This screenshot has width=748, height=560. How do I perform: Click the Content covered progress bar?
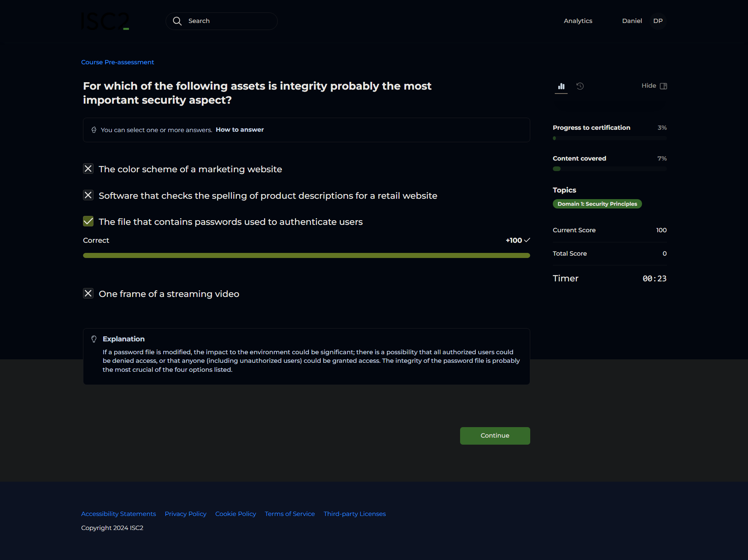pyautogui.click(x=609, y=169)
